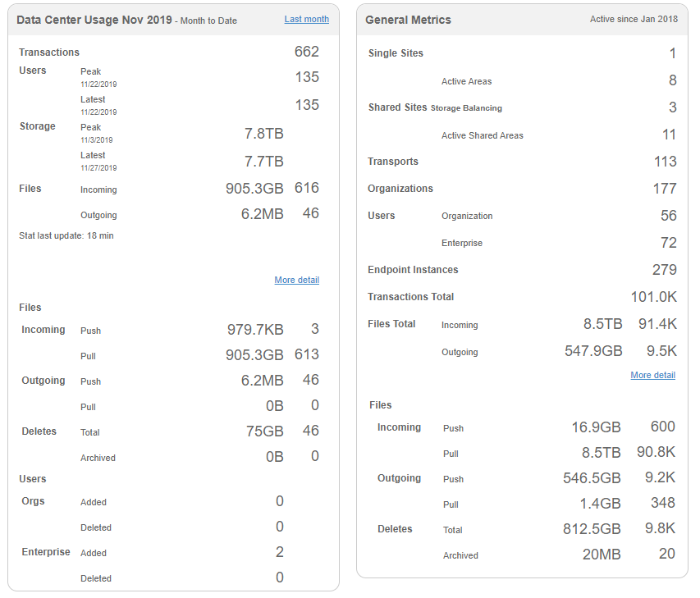
Task: Open More detail in Data Center Usage panel
Action: 296,281
